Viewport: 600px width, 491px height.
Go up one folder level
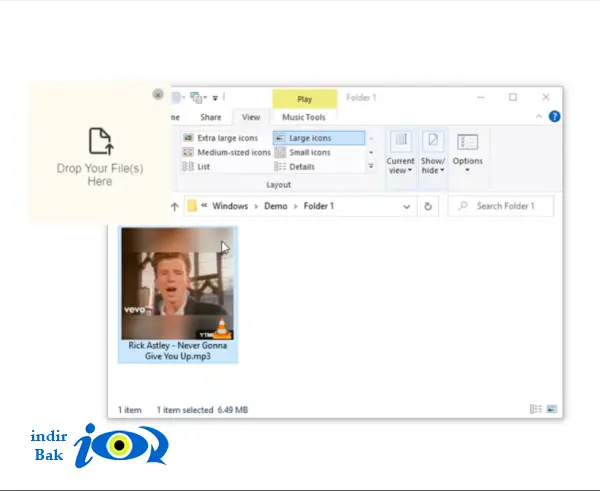pos(175,207)
